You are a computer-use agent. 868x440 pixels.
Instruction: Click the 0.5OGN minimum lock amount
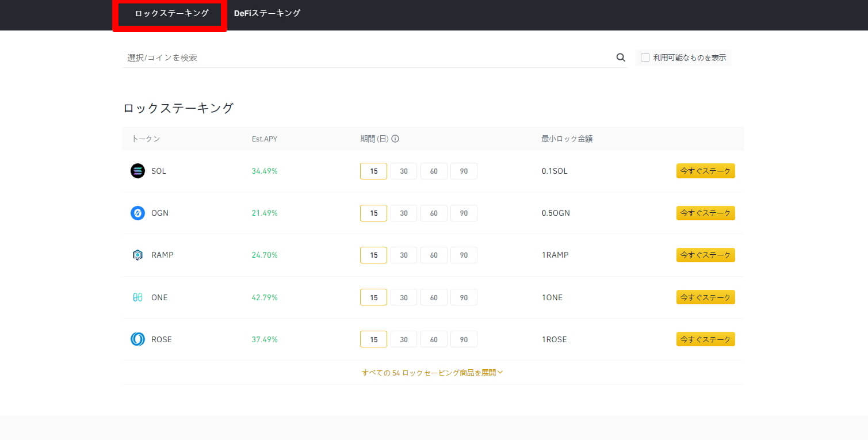556,213
